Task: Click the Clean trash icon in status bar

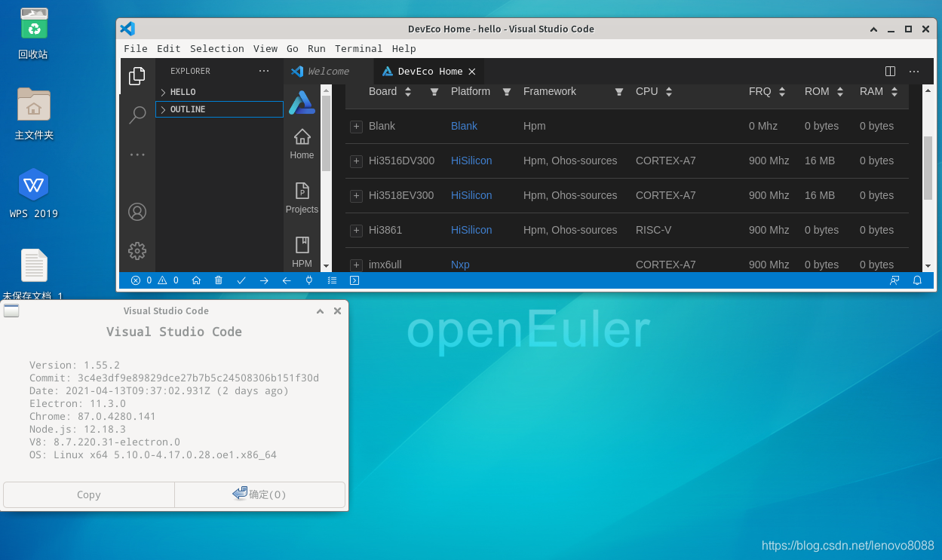Action: (x=219, y=280)
